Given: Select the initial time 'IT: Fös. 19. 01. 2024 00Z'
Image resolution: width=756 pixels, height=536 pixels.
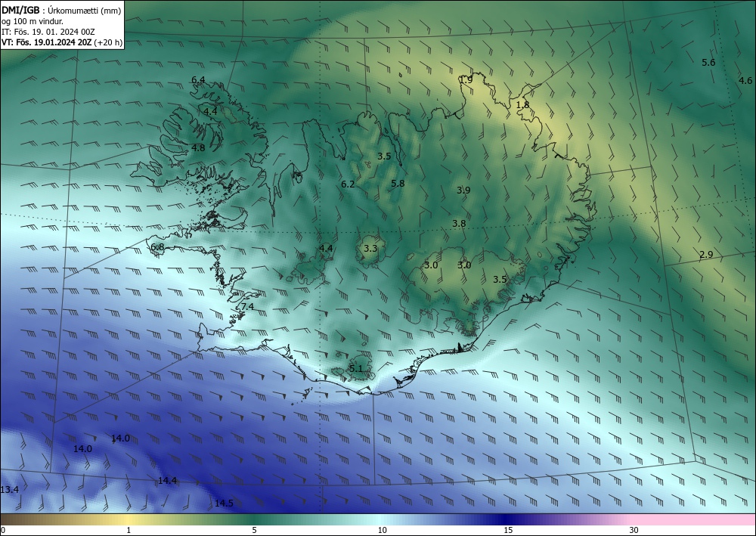Looking at the screenshot, I should click(x=48, y=32).
